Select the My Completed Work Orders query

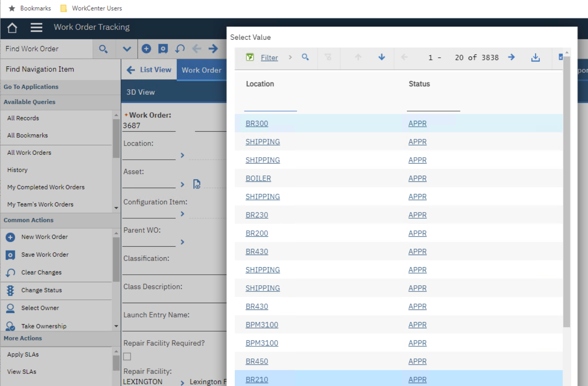pyautogui.click(x=46, y=187)
